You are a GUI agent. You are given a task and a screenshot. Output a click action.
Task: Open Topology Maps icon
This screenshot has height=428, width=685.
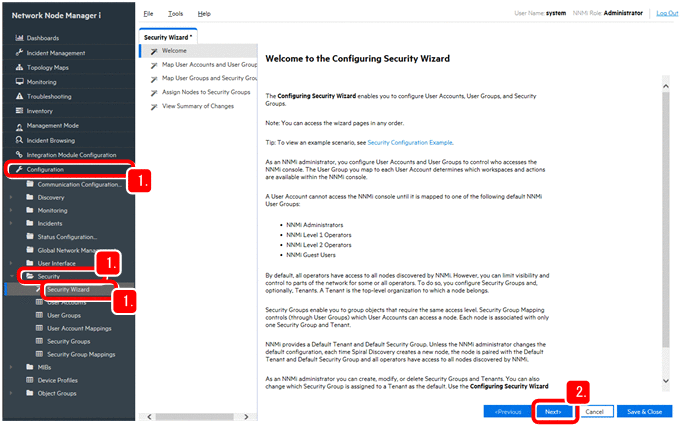coord(19,67)
